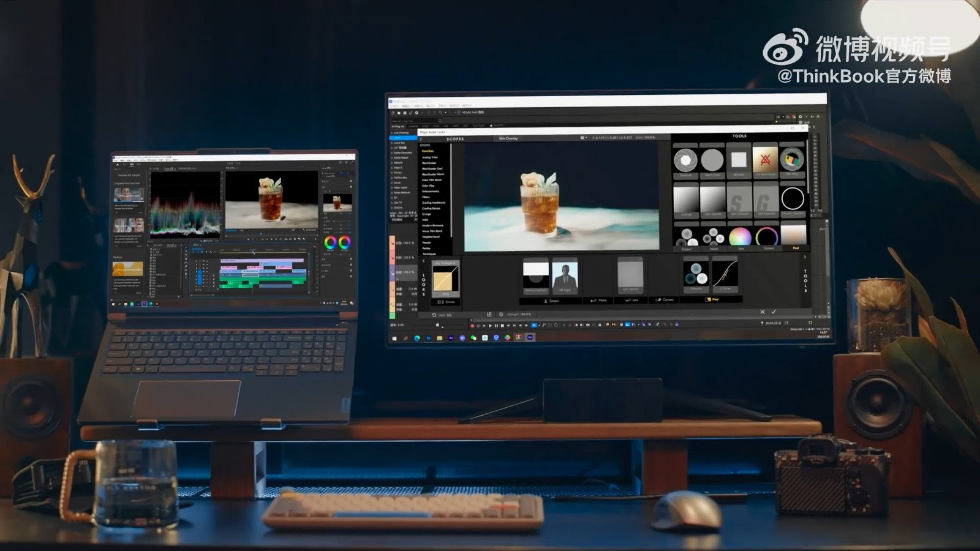
Task: Select the man portrait tool in Subject chain
Action: click(564, 276)
